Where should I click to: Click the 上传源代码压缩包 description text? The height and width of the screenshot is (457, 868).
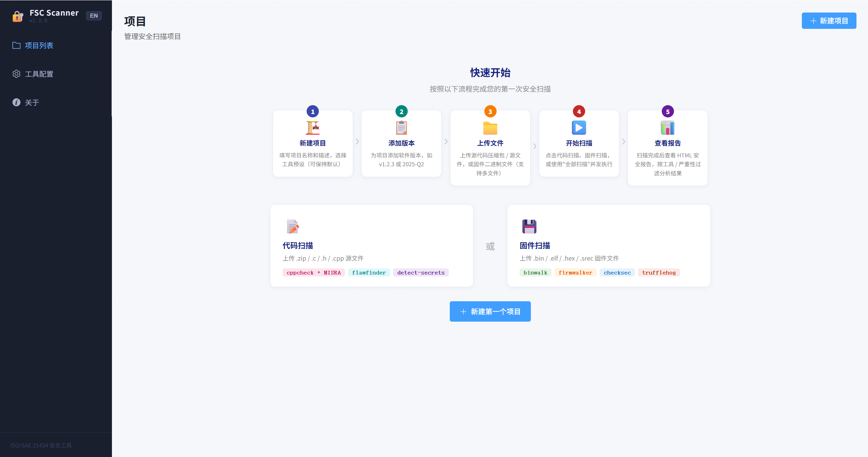coord(490,164)
